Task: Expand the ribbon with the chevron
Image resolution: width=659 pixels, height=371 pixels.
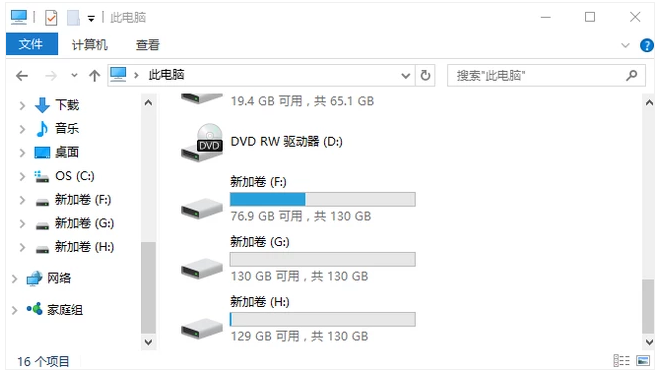Action: pos(625,45)
